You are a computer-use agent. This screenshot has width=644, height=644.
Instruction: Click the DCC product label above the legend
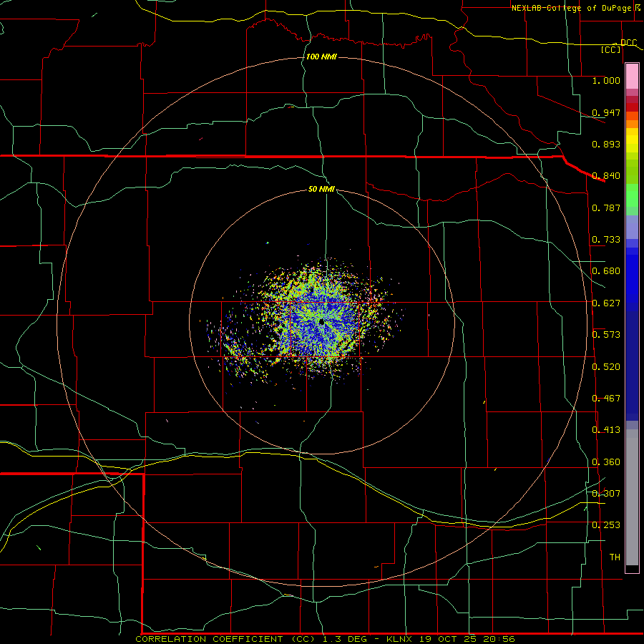click(x=628, y=43)
